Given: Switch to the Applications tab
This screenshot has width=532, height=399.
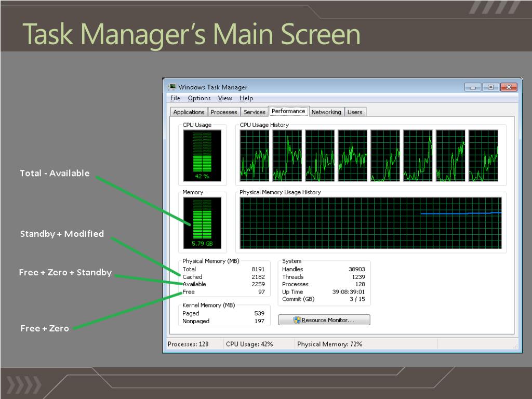Looking at the screenshot, I should [x=189, y=112].
